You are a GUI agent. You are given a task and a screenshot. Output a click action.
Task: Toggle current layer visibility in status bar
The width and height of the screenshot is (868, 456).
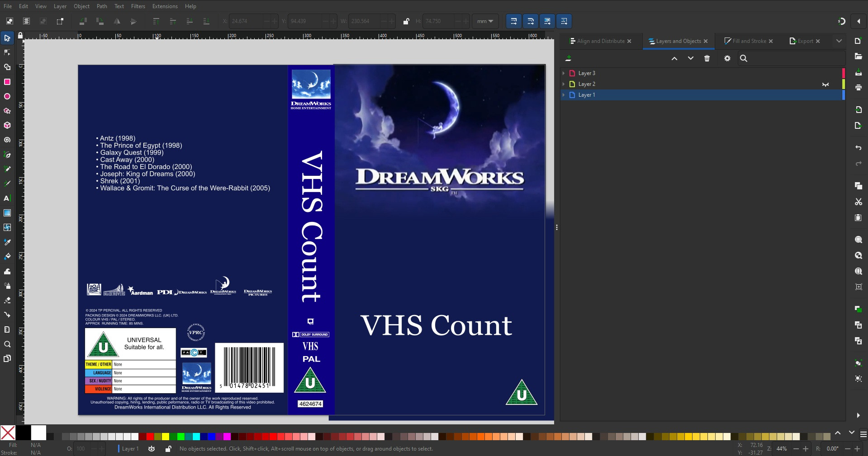152,449
